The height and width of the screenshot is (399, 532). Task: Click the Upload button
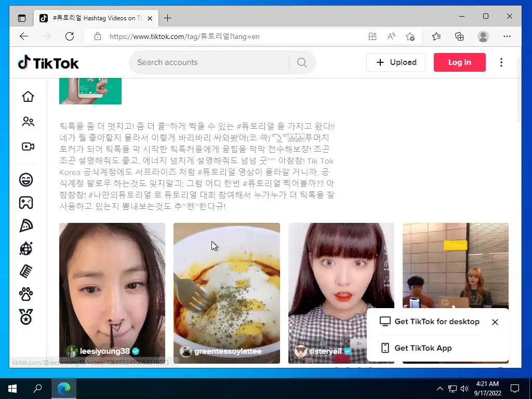[395, 62]
